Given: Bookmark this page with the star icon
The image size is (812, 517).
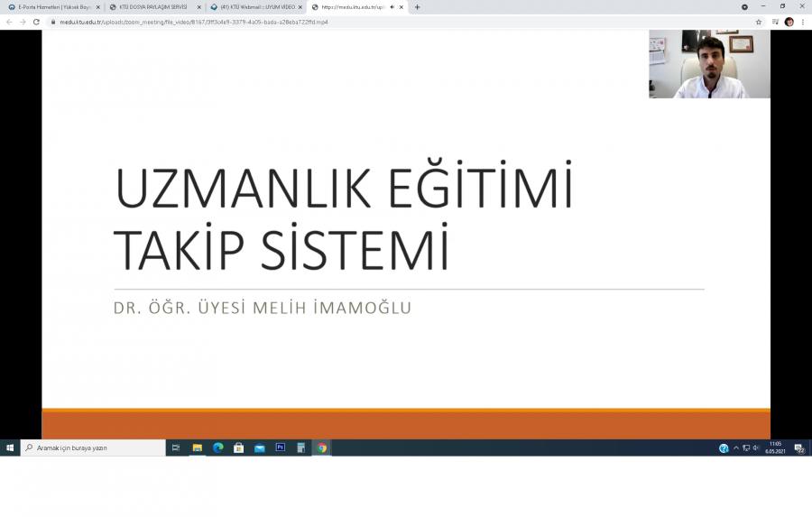Looking at the screenshot, I should 759,22.
